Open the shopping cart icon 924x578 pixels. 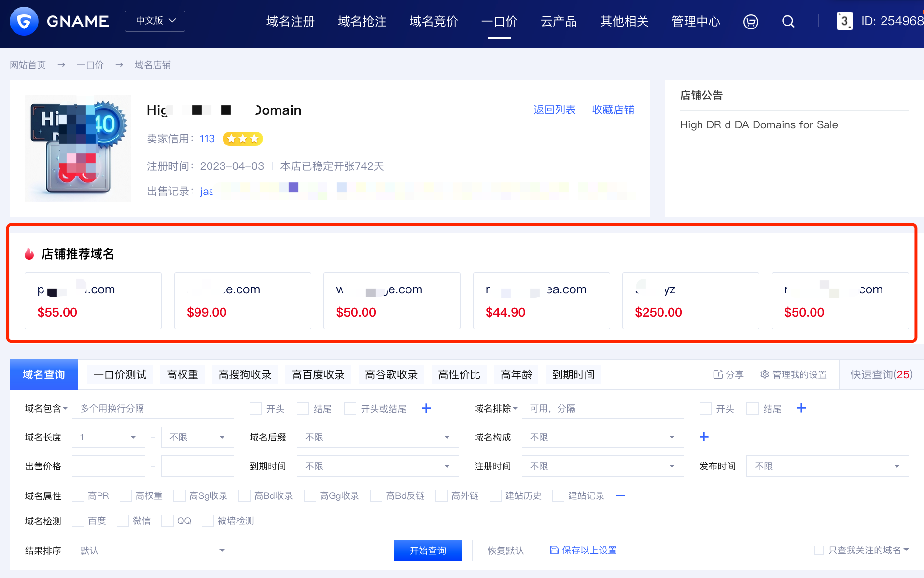[x=751, y=22]
